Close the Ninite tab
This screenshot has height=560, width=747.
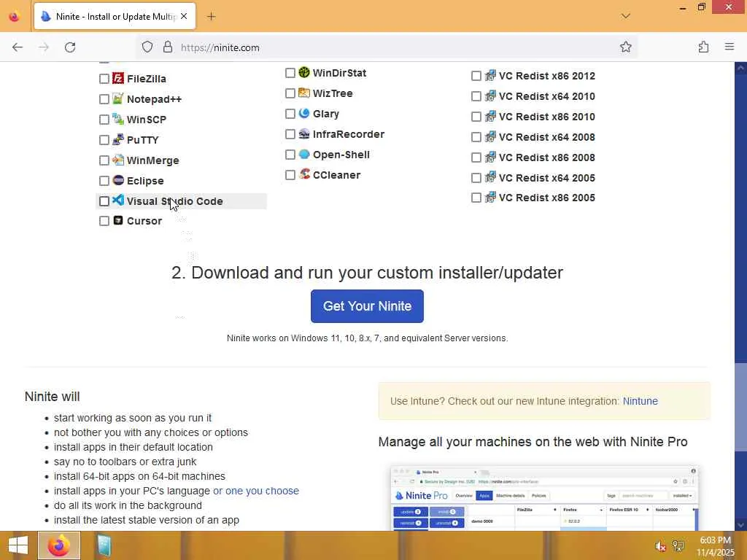184,16
